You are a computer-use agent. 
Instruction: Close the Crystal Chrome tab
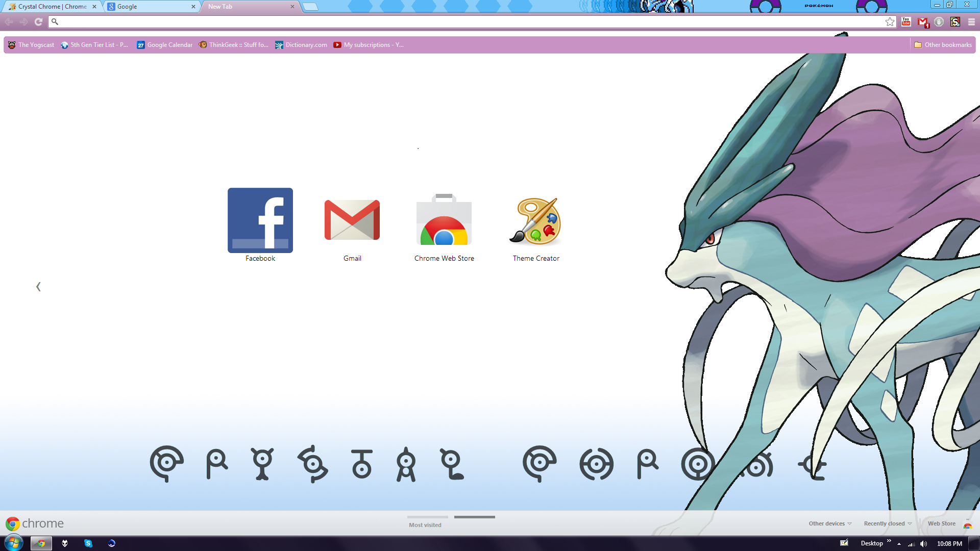click(x=94, y=7)
